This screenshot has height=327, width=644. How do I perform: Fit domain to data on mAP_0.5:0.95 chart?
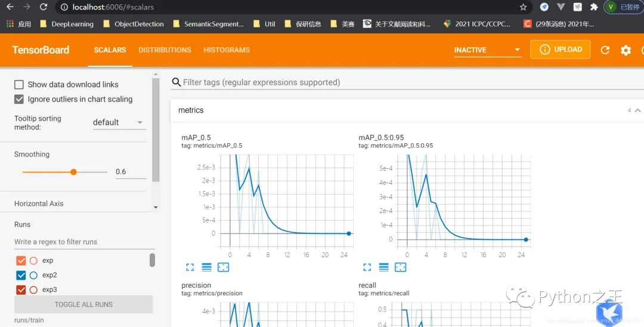click(x=400, y=267)
